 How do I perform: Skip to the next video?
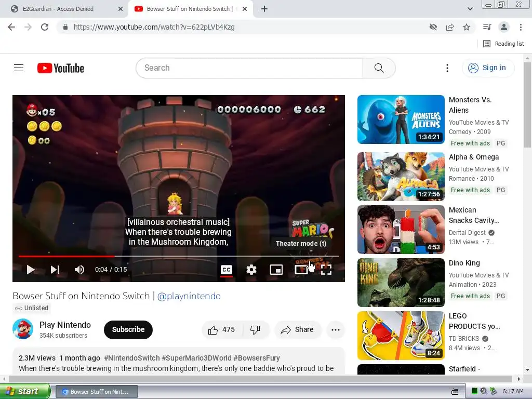click(55, 270)
